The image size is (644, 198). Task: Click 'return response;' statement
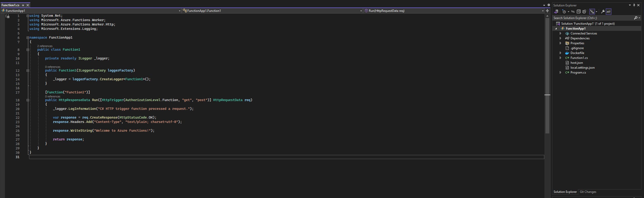click(x=69, y=139)
